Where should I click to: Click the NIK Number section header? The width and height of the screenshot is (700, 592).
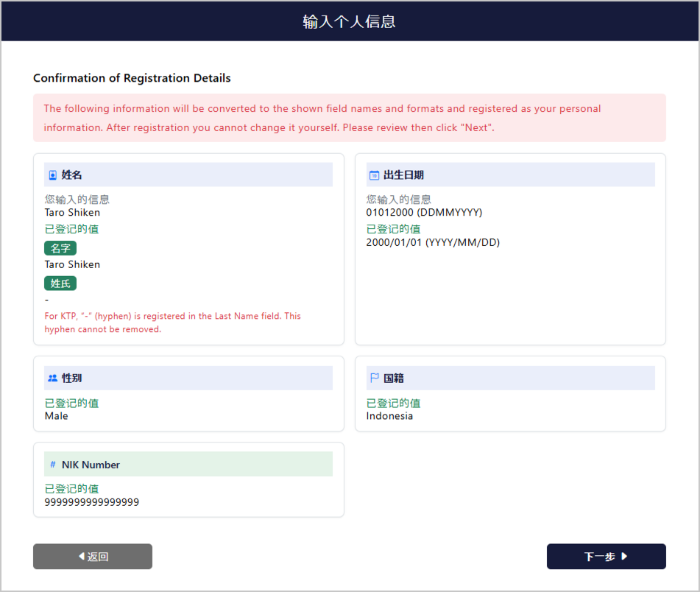(188, 465)
